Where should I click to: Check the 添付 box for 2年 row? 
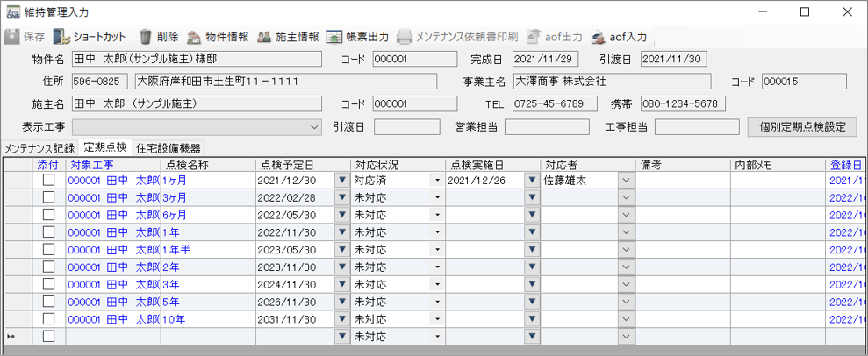49,267
